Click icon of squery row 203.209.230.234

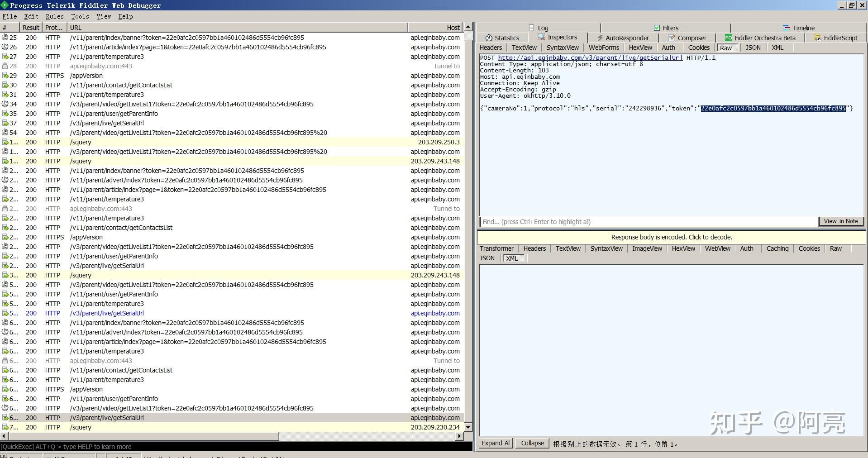coord(5,427)
